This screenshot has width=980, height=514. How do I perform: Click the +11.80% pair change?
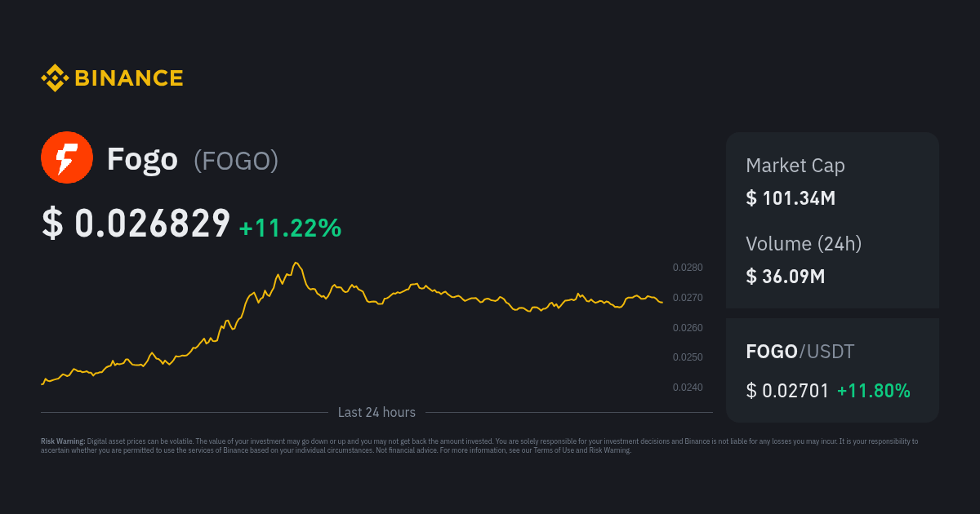tap(873, 391)
